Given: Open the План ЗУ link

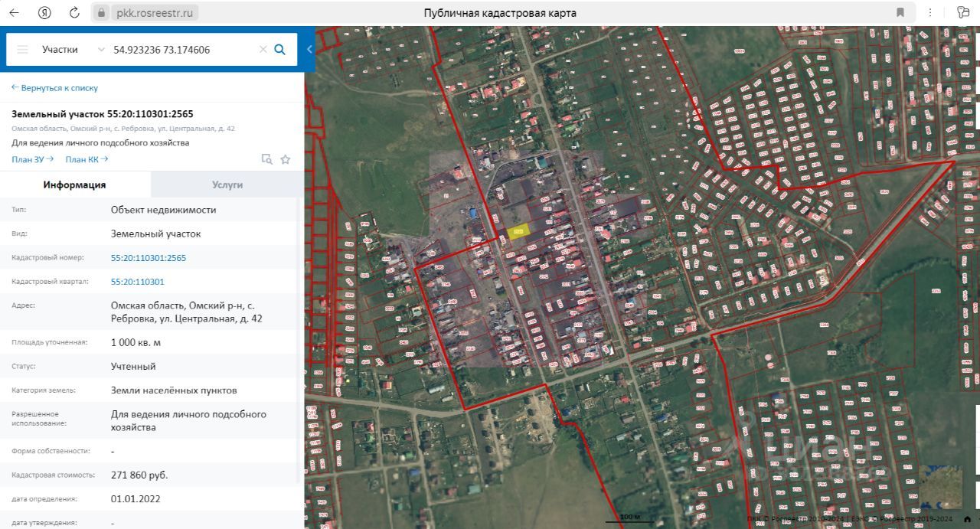Looking at the screenshot, I should (x=32, y=159).
